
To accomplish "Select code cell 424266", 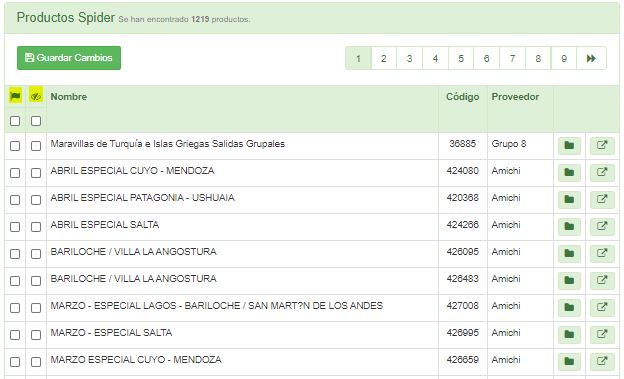I will coord(462,225).
